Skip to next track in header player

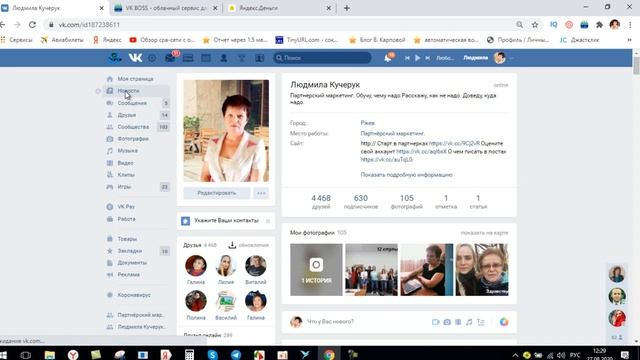[427, 58]
